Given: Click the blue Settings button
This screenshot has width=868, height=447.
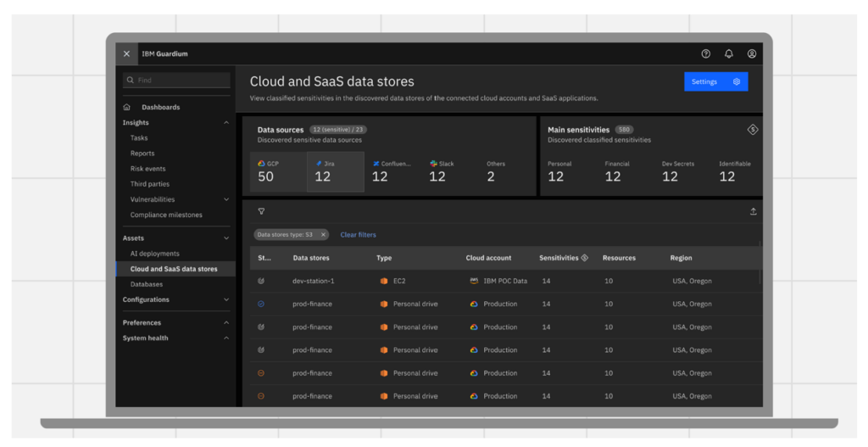Looking at the screenshot, I should (x=715, y=81).
